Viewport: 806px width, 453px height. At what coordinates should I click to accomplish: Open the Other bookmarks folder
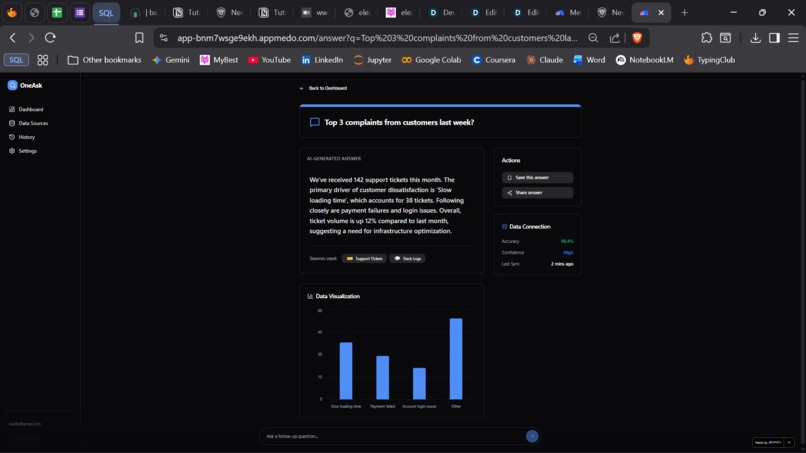point(104,60)
